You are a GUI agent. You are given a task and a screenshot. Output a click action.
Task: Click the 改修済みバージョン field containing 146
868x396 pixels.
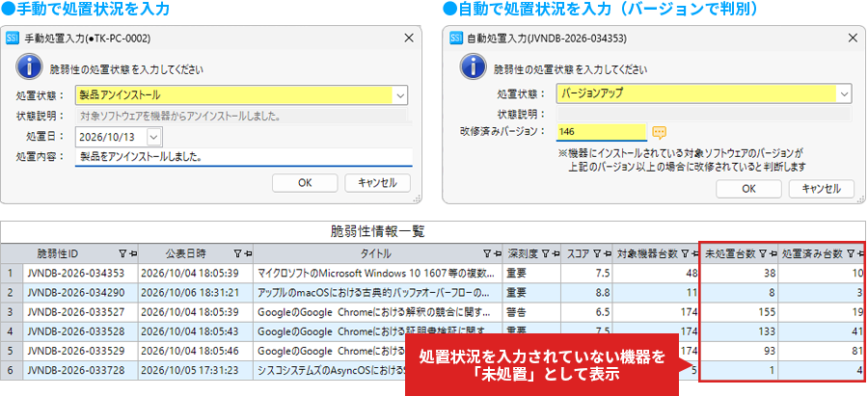[x=601, y=132]
